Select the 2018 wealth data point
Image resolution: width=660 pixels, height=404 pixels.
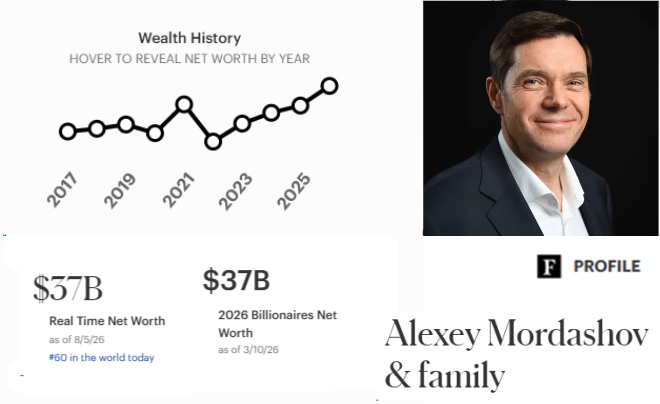click(97, 129)
